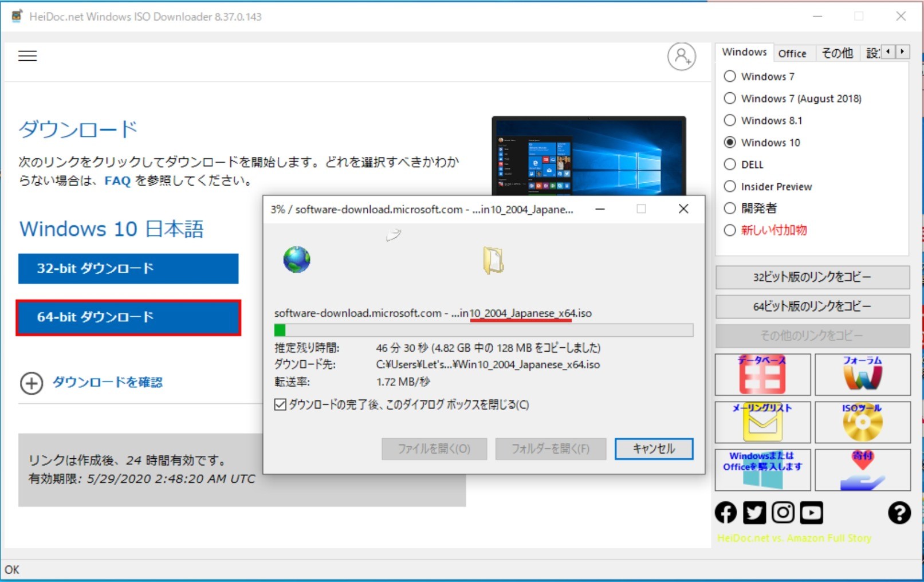Open the hamburger menu
The image size is (924, 582).
[x=27, y=56]
